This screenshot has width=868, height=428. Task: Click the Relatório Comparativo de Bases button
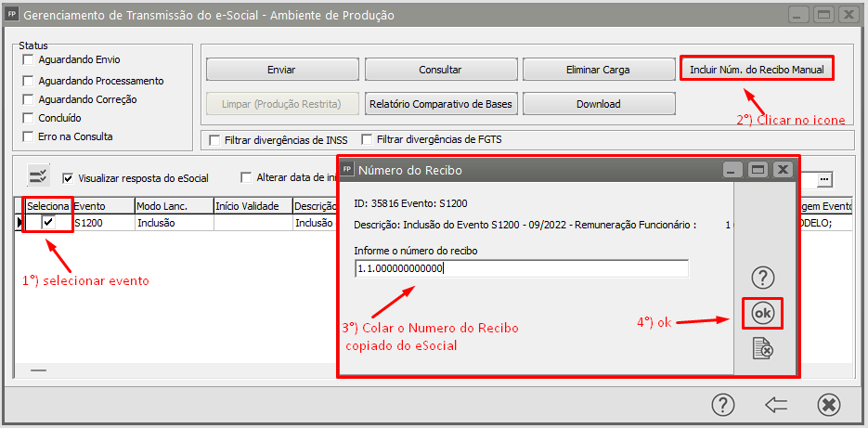(440, 104)
